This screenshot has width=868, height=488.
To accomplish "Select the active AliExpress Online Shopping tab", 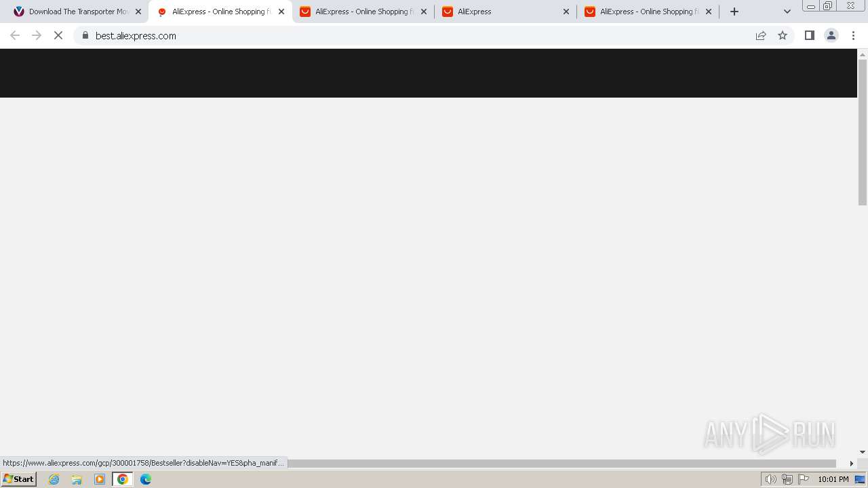I will point(220,12).
